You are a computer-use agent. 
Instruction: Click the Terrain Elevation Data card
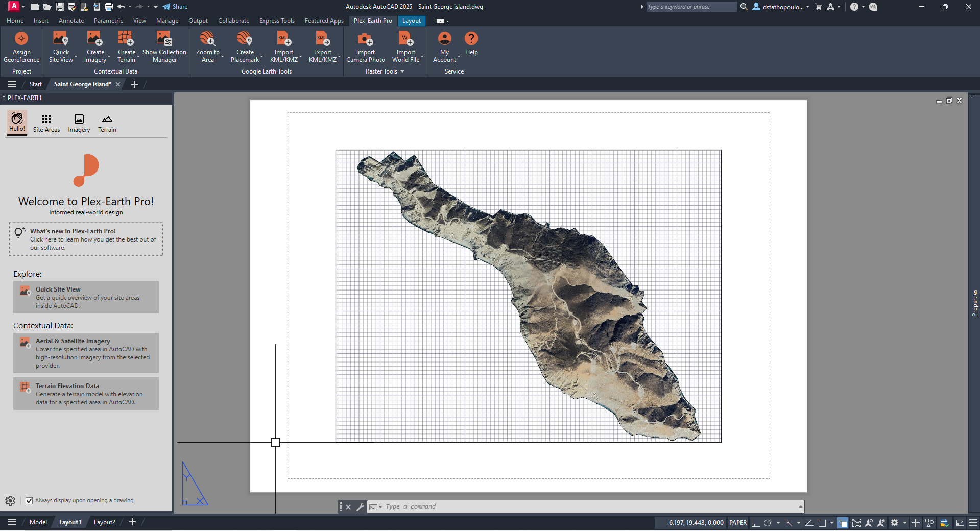pos(86,394)
